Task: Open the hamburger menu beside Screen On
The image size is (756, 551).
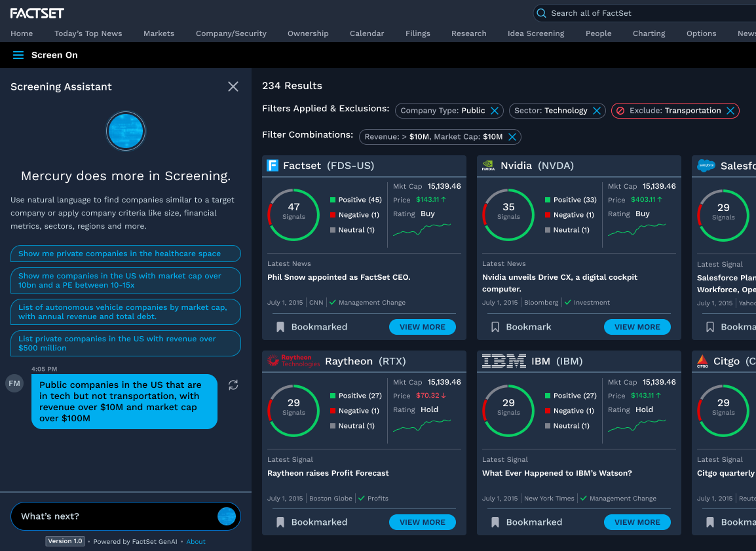Action: click(18, 55)
